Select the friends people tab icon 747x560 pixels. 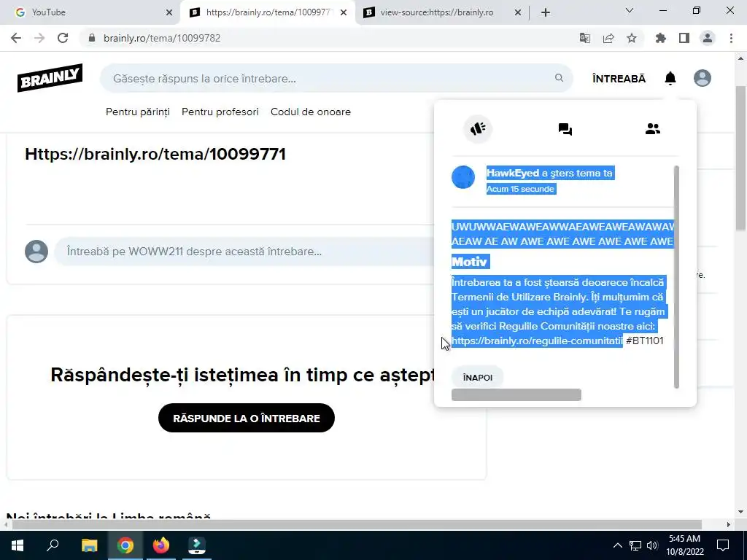coord(653,128)
